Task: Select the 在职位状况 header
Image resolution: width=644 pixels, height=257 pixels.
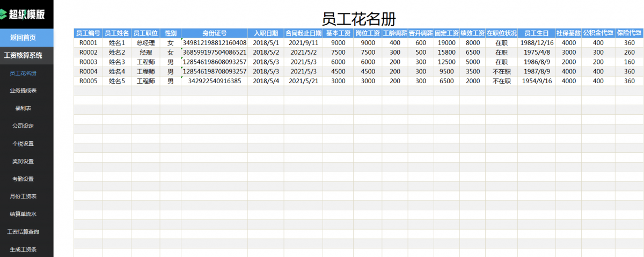Action: coord(501,33)
